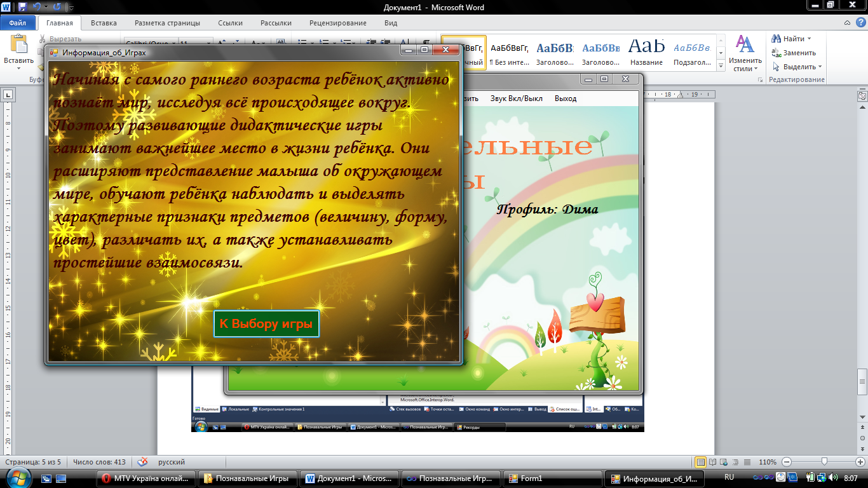This screenshot has height=488, width=868.
Task: Open MTV Україна онлайн taskbar item
Action: [x=146, y=478]
